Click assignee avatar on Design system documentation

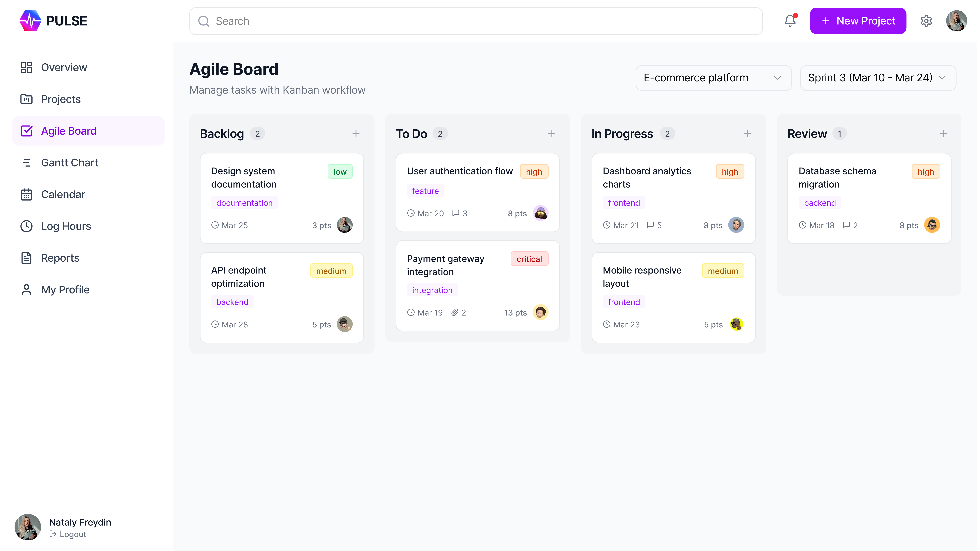[345, 225]
